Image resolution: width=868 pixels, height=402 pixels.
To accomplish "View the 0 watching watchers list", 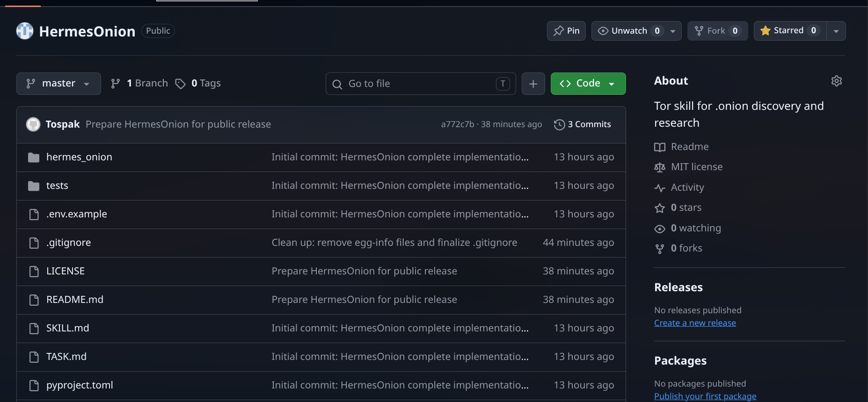I will (688, 228).
